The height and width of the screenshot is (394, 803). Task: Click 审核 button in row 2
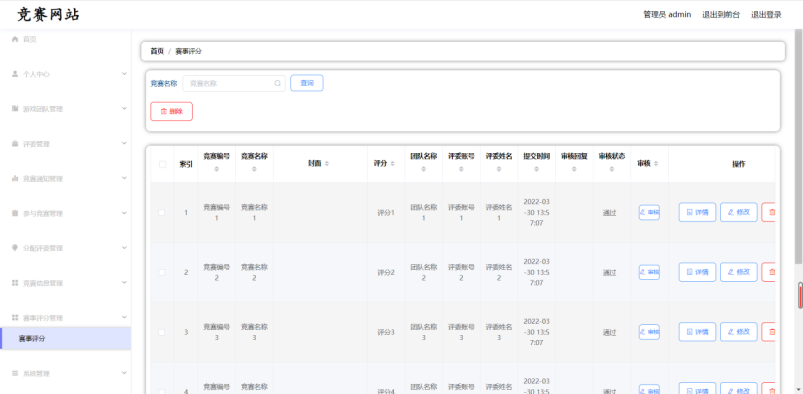pos(649,272)
